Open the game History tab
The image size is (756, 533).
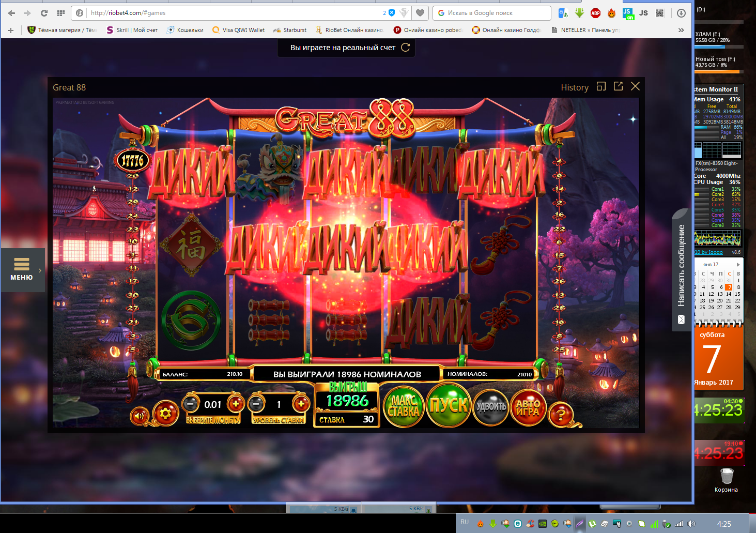[x=575, y=87]
